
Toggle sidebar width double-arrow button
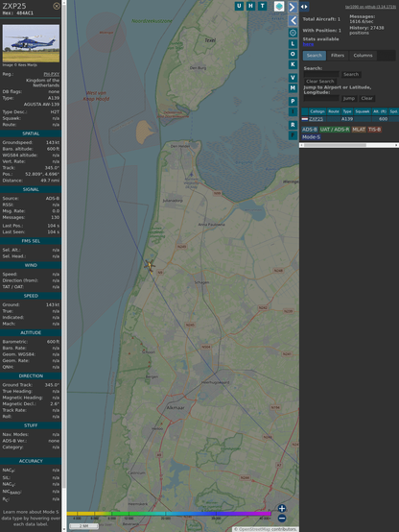[304, 7]
